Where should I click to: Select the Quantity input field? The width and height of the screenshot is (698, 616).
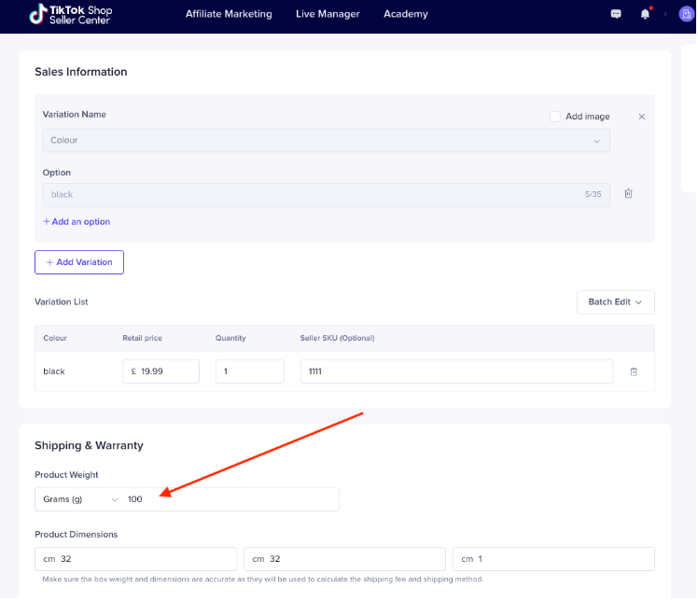pyautogui.click(x=250, y=371)
